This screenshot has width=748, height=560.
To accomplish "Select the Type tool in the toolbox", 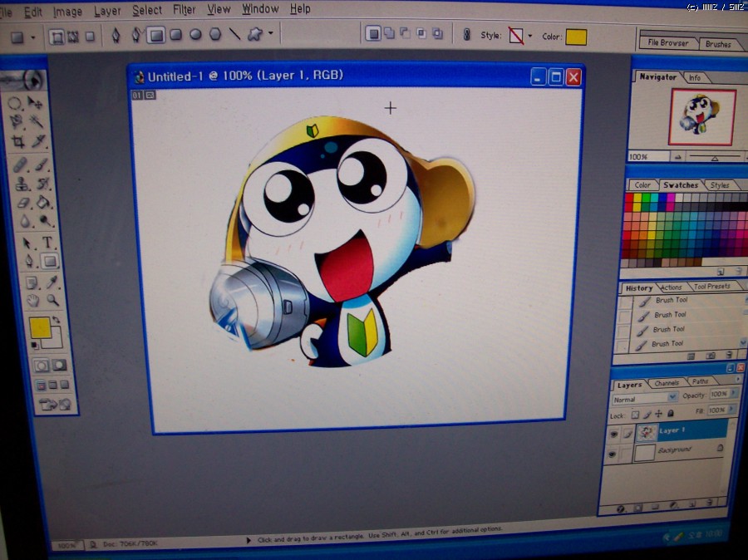I will tap(48, 243).
